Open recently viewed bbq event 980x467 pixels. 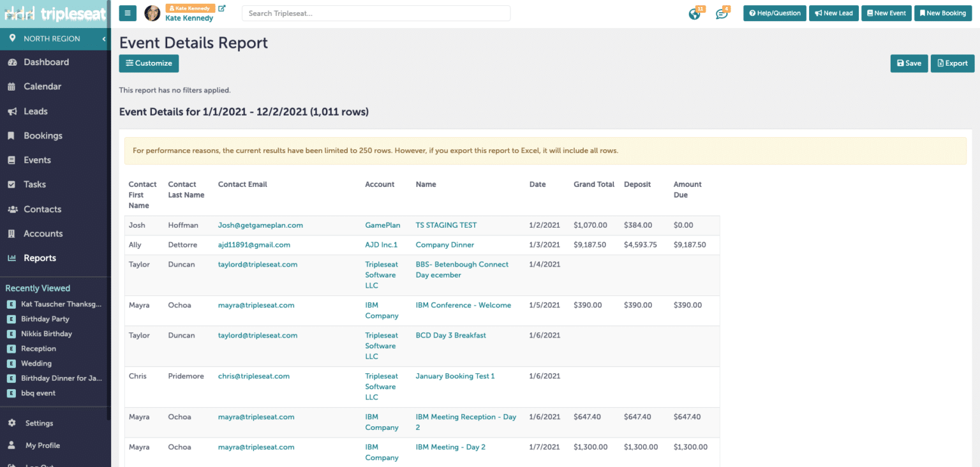38,394
